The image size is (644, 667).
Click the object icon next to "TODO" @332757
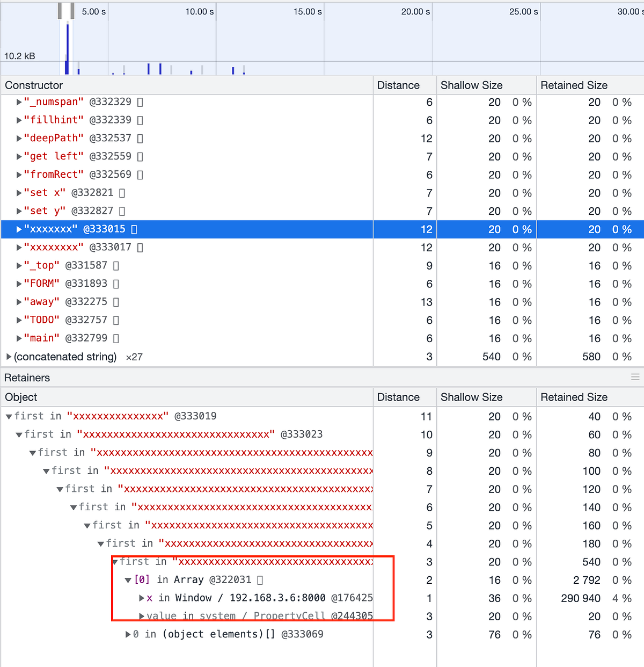pos(115,320)
